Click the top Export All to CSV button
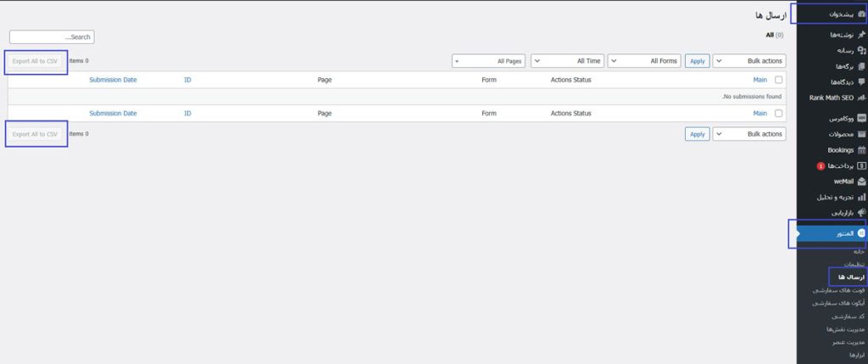868x364 pixels. click(36, 61)
